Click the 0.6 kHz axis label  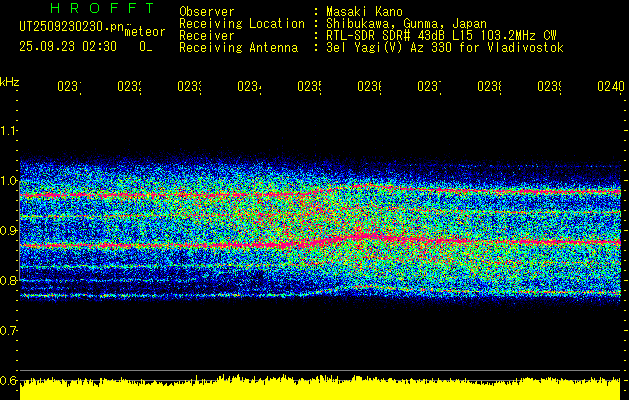[8, 380]
